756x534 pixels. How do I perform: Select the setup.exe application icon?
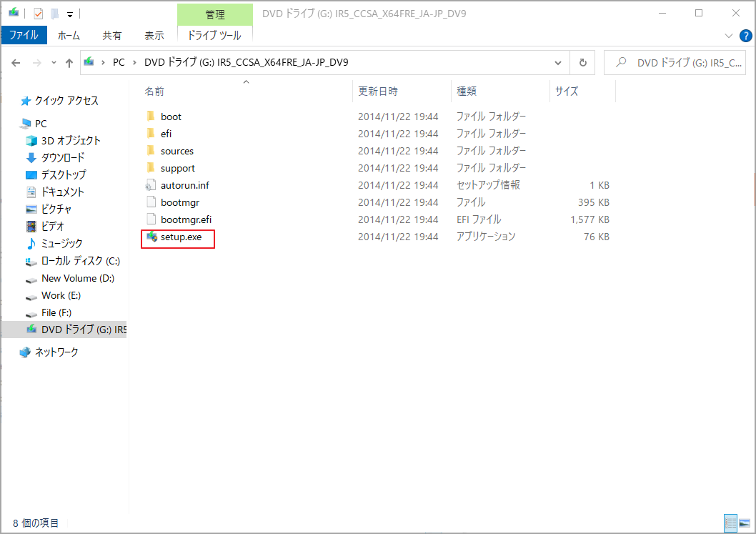[152, 237]
